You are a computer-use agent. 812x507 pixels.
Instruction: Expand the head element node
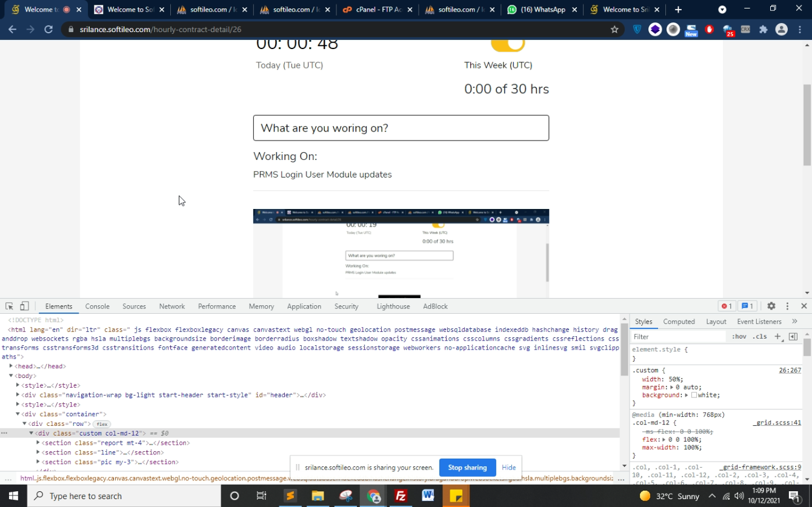[x=11, y=366]
